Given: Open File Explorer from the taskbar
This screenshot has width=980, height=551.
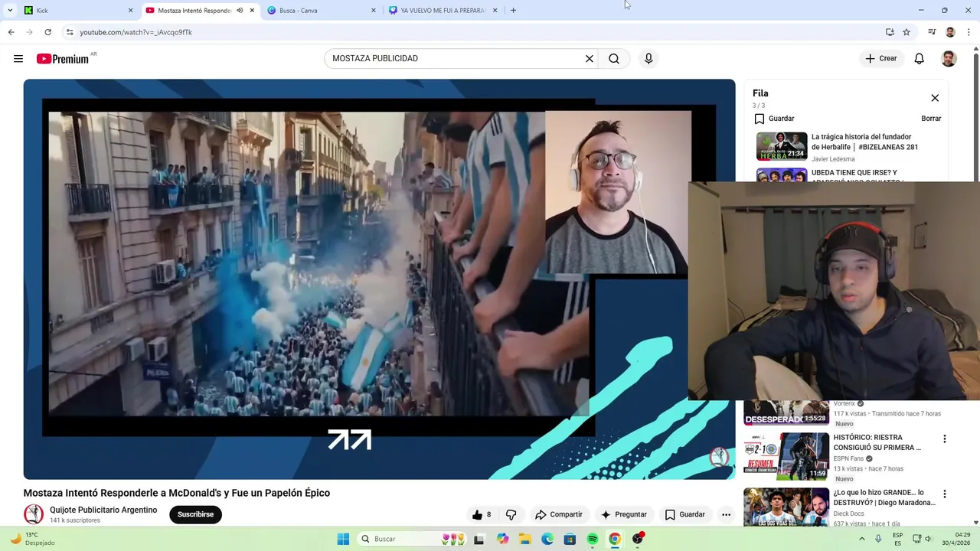Looking at the screenshot, I should click(x=525, y=539).
